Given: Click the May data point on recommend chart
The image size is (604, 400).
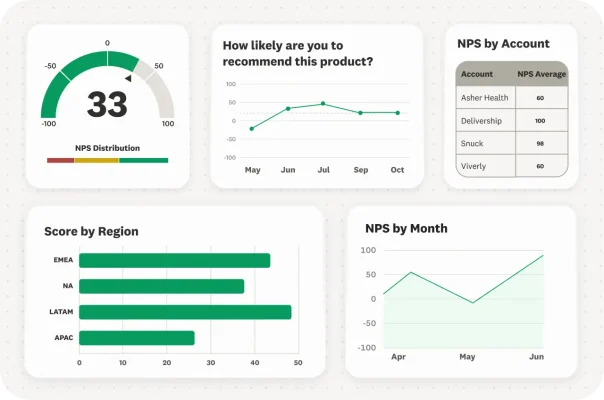Looking at the screenshot, I should point(252,129).
